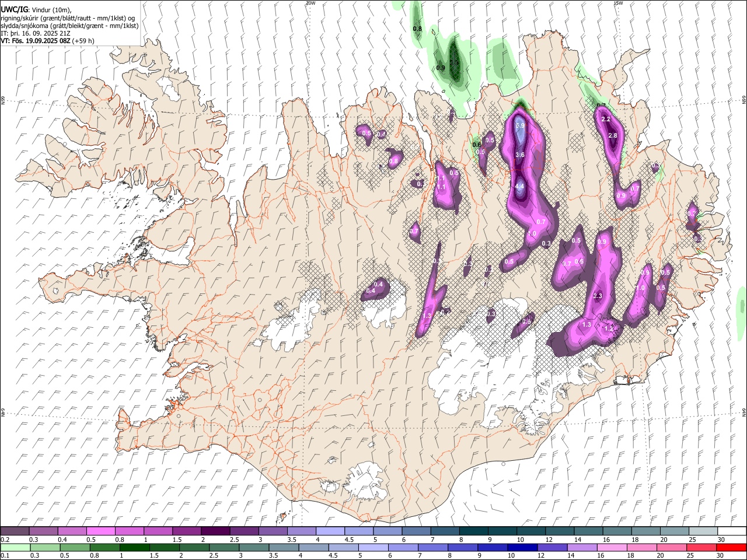Screen dimensions: 747x560
Task: Select the light lavender snow swatch between 4 and 4.5
Action: (330, 531)
